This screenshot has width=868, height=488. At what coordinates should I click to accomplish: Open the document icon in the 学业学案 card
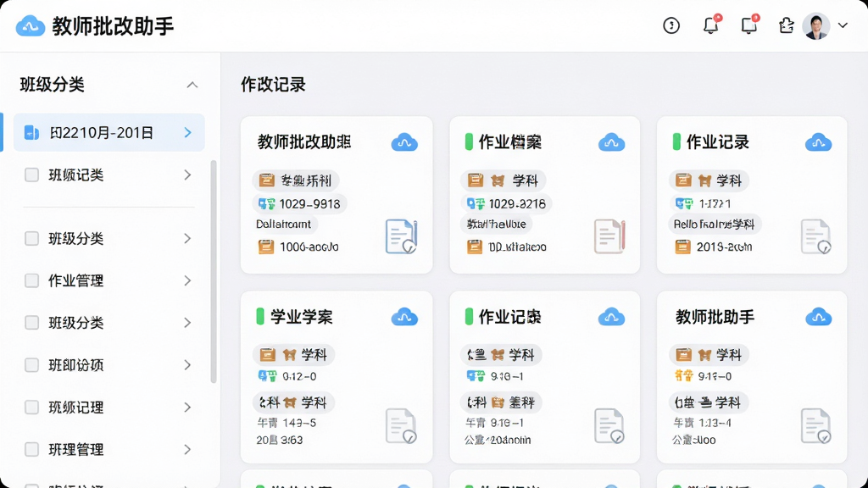(401, 425)
